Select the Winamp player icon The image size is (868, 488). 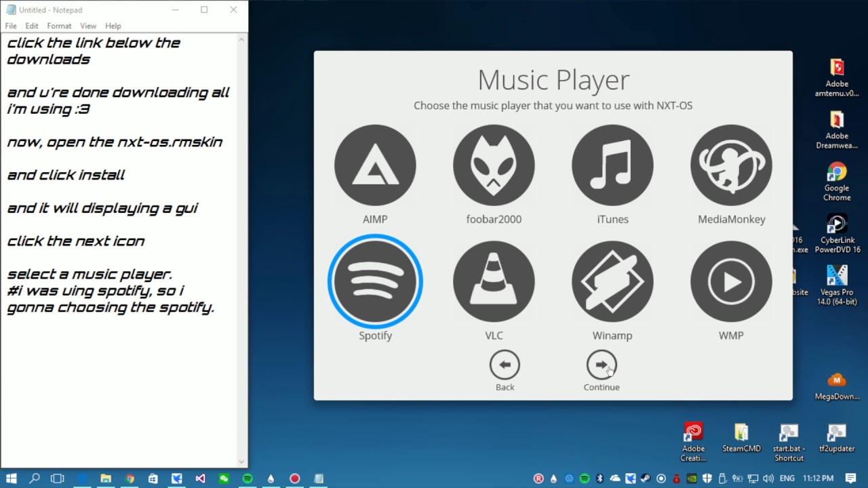[x=612, y=281]
